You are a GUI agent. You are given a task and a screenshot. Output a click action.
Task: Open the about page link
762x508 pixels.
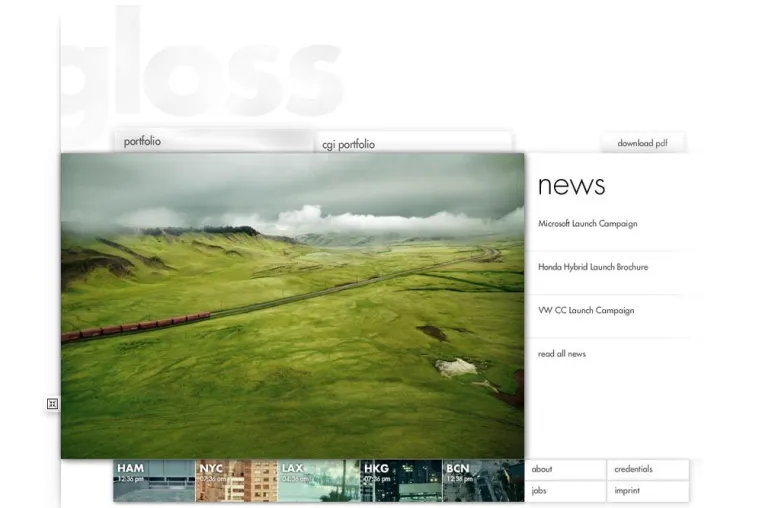pyautogui.click(x=566, y=470)
